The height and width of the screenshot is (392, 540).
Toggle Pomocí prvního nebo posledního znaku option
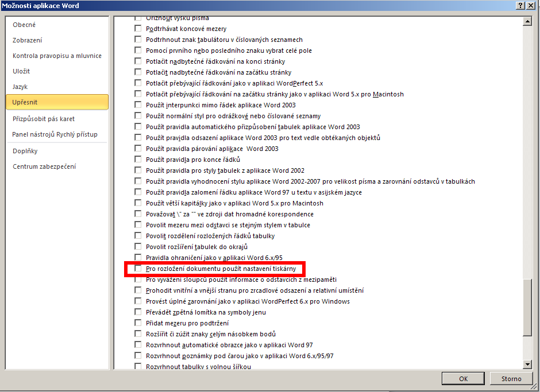click(138, 51)
